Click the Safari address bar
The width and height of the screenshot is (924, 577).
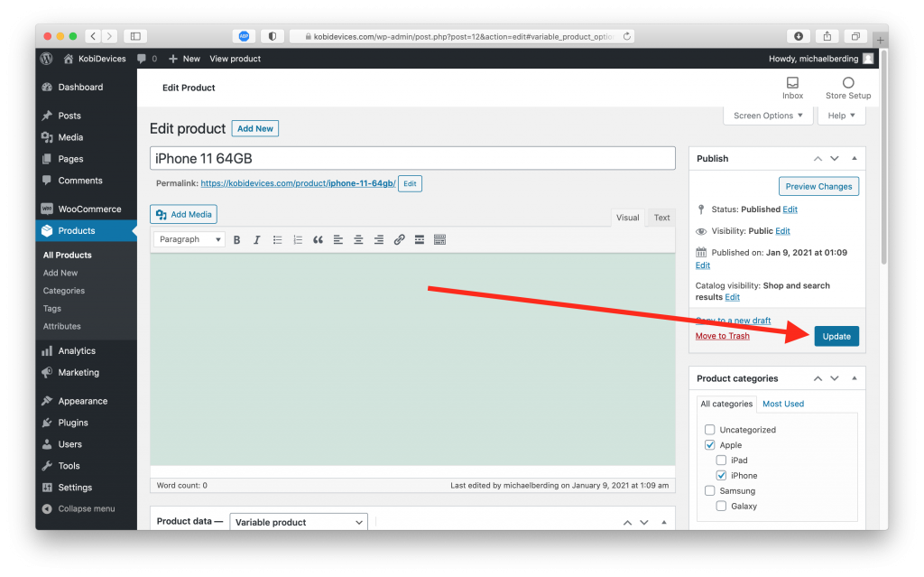click(463, 37)
